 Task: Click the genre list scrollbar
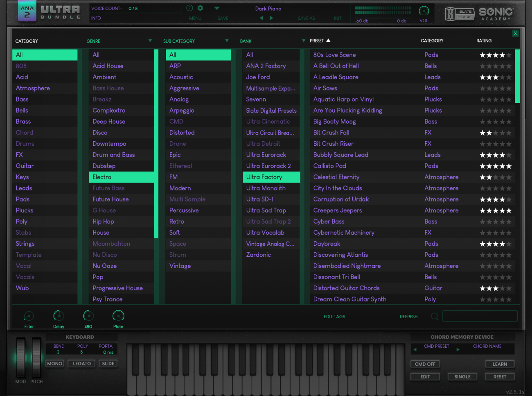coord(156,144)
